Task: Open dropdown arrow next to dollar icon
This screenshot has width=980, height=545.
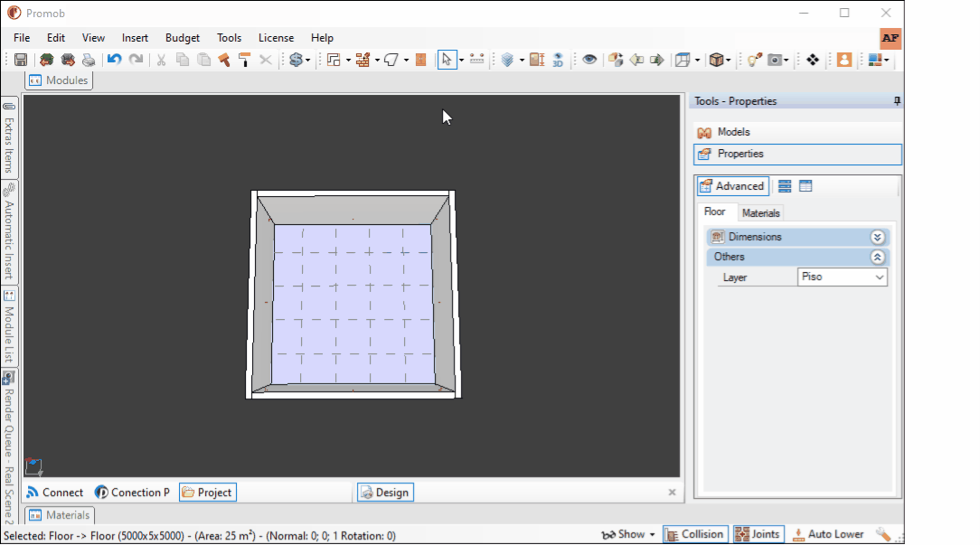Action: pos(308,60)
